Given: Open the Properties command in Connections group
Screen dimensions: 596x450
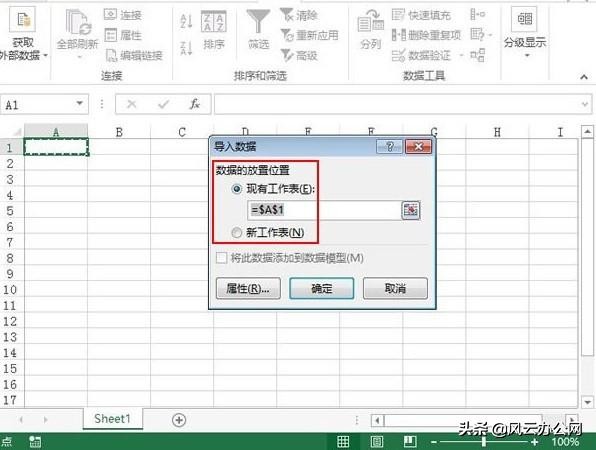Looking at the screenshot, I should 123,35.
